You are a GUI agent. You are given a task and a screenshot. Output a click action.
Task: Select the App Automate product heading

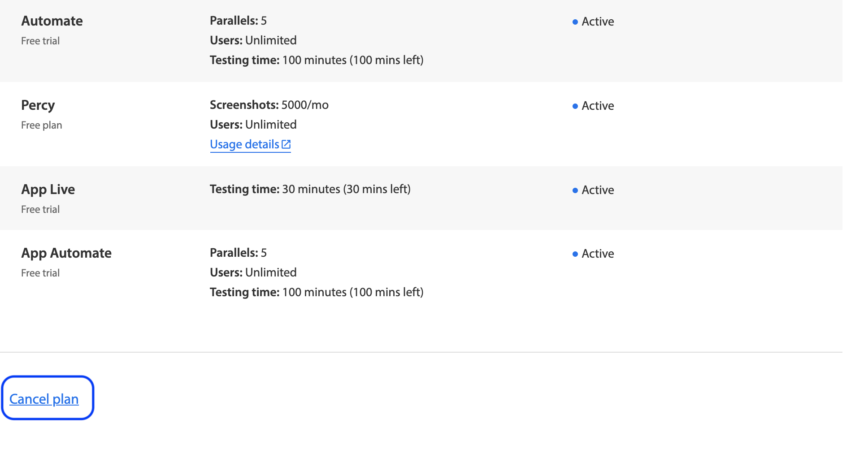[x=66, y=253]
